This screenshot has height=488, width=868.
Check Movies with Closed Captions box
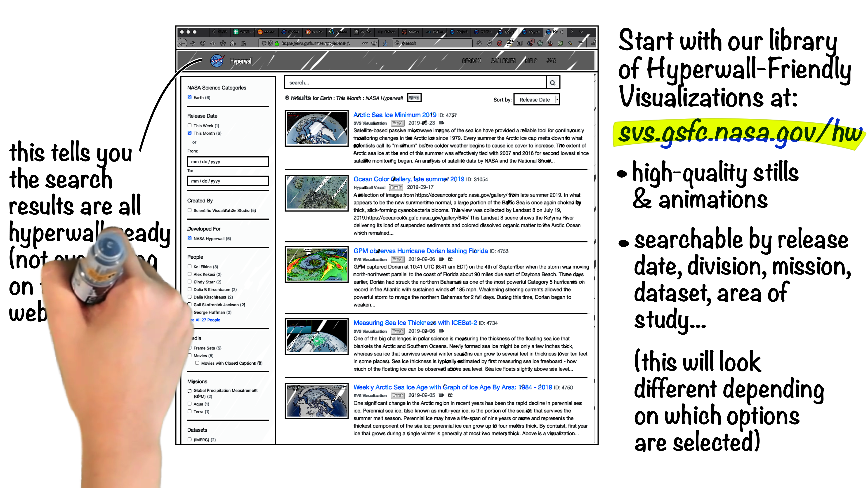(x=197, y=363)
